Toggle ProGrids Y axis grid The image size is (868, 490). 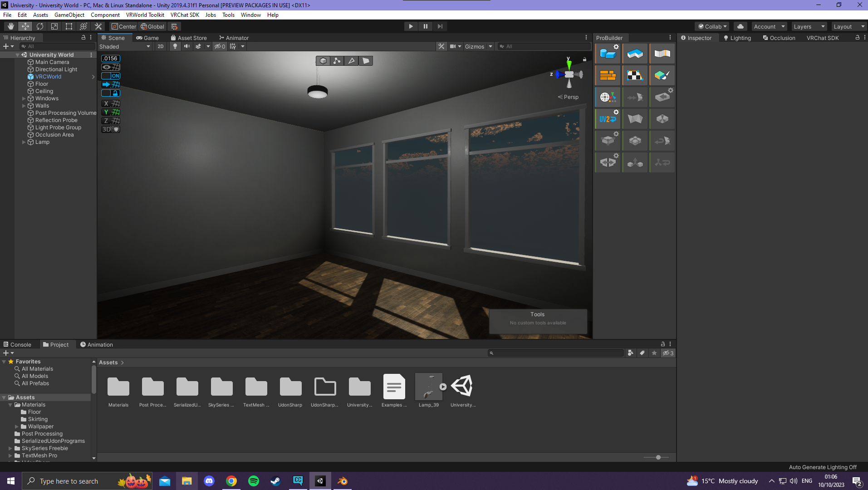click(x=111, y=112)
